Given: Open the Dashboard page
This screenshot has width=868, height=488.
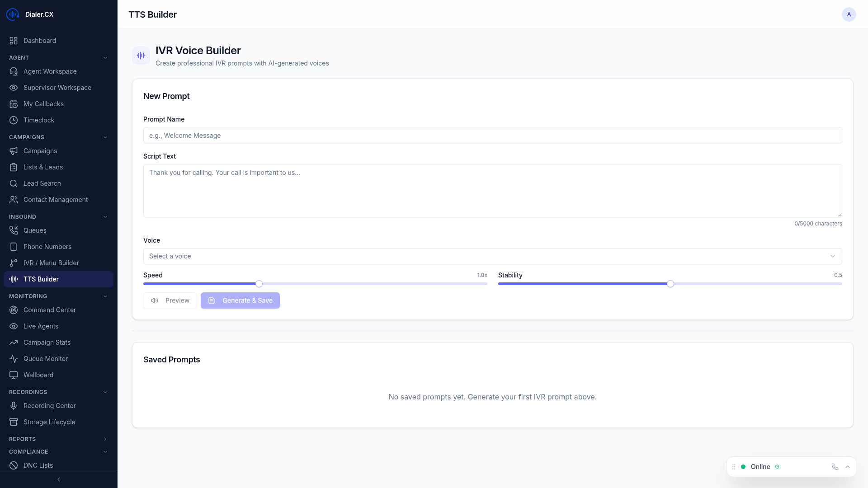Looking at the screenshot, I should click(x=39, y=40).
